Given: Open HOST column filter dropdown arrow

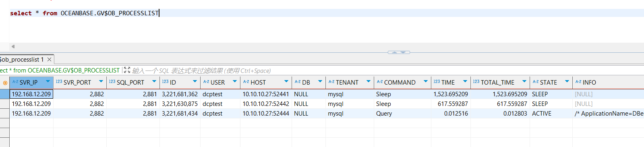Looking at the screenshot, I should pyautogui.click(x=286, y=82).
